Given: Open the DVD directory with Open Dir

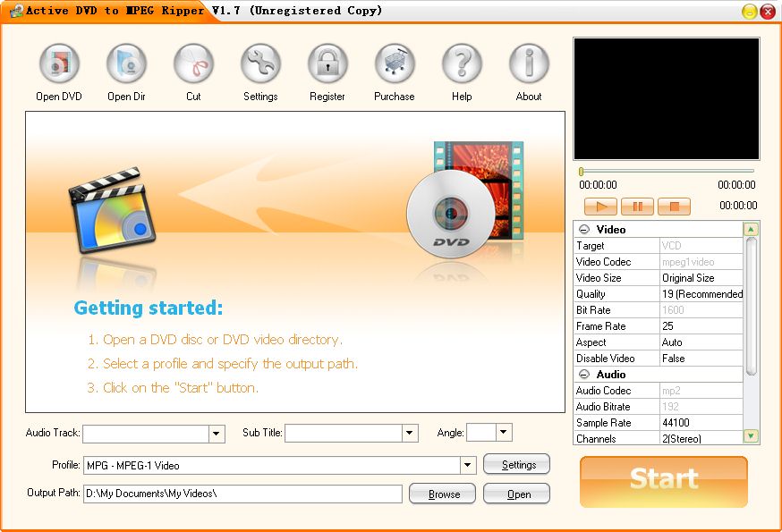Looking at the screenshot, I should [126, 63].
